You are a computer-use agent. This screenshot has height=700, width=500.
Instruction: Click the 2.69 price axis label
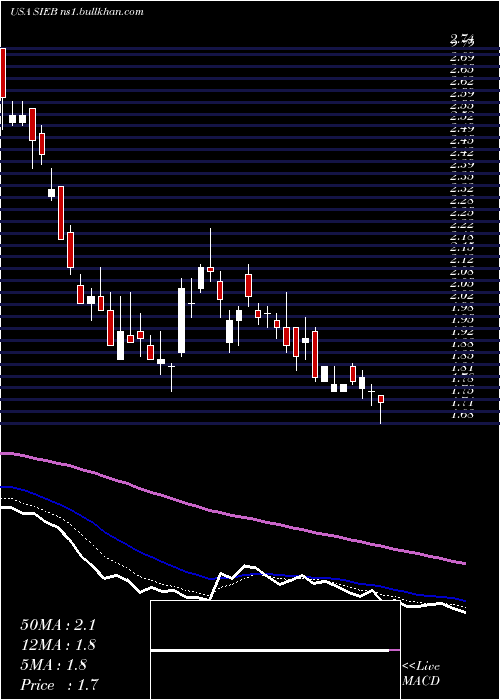tap(462, 58)
